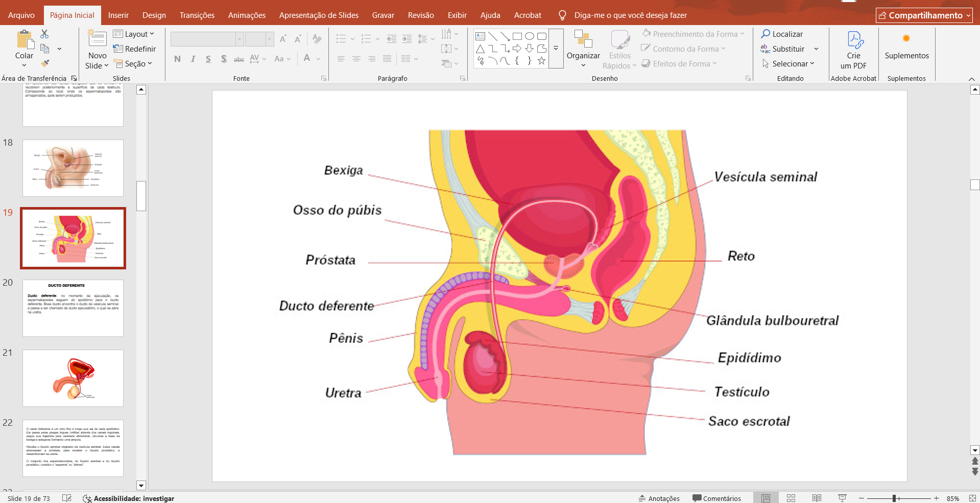This screenshot has height=503, width=980.
Task: Toggle strikethrough formatting
Action: (x=239, y=59)
